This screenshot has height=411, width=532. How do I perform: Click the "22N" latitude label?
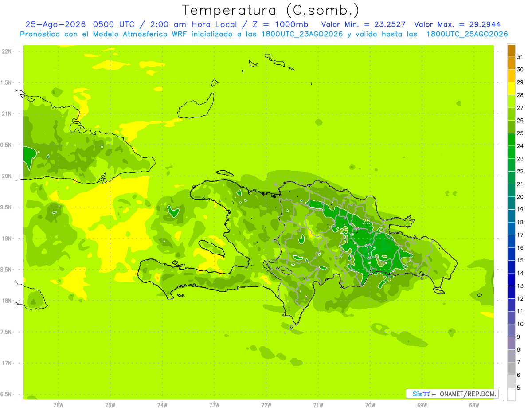click(x=6, y=51)
